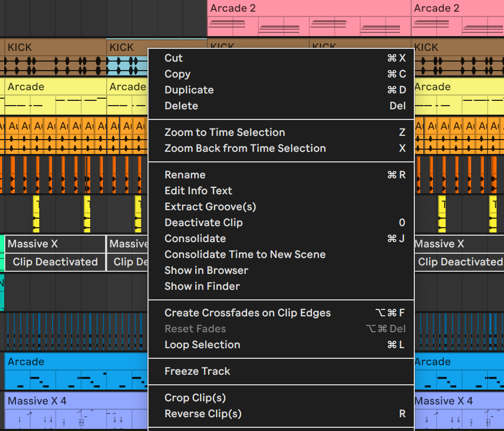Viewport: 504px width, 431px height.
Task: Click blue Arcade clip right of menu
Action: point(459,371)
